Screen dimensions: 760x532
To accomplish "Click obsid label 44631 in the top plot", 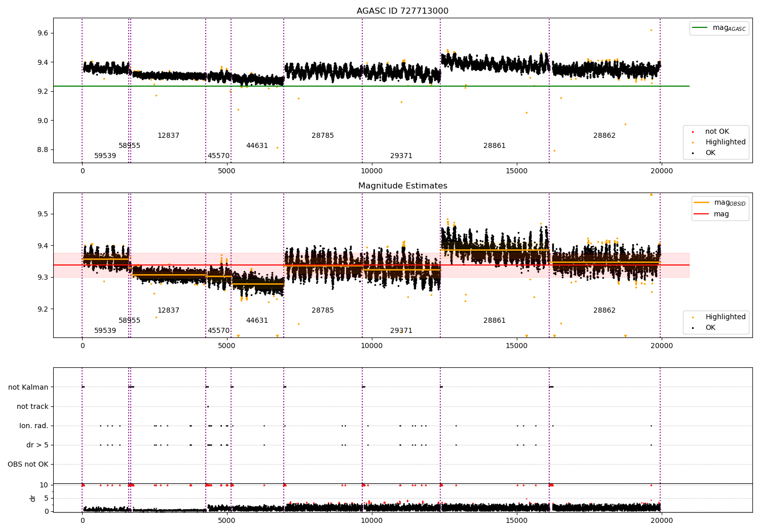I will 257,146.
